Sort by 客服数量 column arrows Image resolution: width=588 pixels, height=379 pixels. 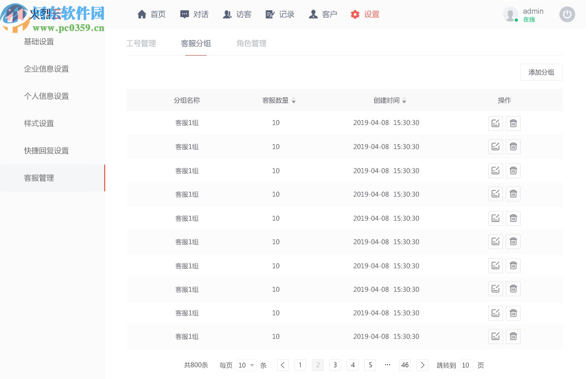pyautogui.click(x=294, y=100)
